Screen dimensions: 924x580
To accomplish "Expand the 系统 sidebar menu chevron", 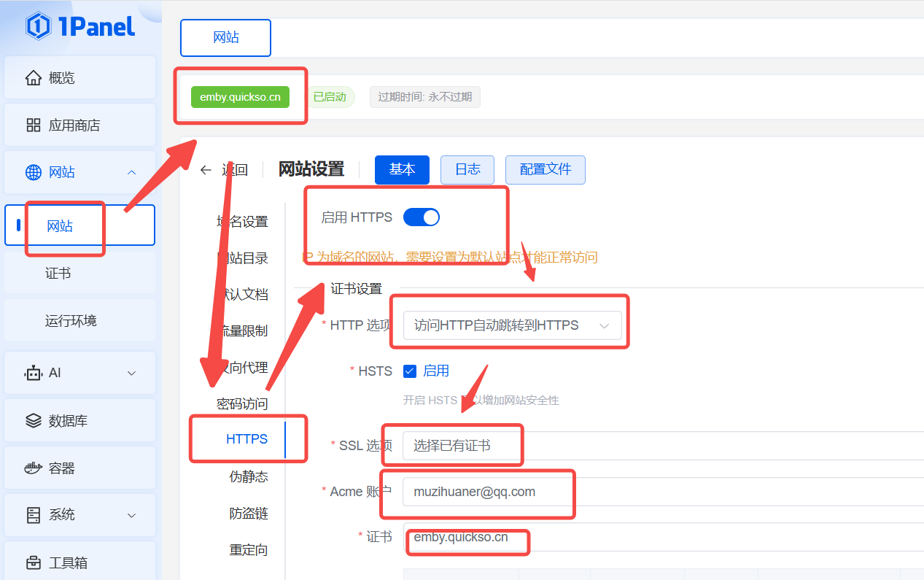I will pyautogui.click(x=132, y=515).
